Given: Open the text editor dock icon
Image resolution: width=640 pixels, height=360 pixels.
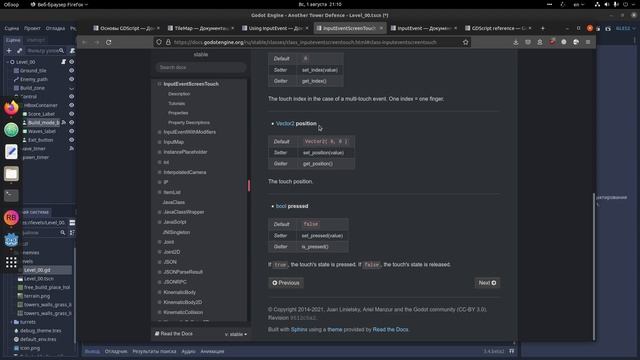Looking at the screenshot, I should (11, 151).
